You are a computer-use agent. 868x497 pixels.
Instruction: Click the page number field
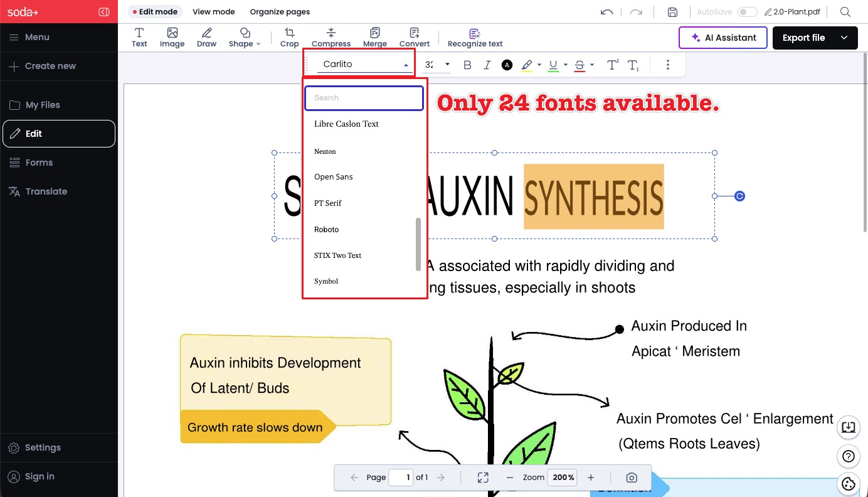pos(401,478)
